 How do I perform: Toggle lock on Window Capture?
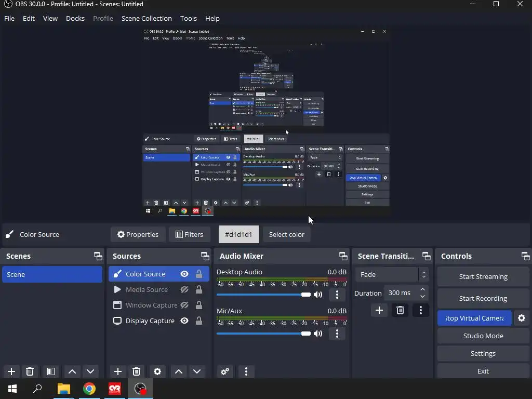click(x=199, y=305)
